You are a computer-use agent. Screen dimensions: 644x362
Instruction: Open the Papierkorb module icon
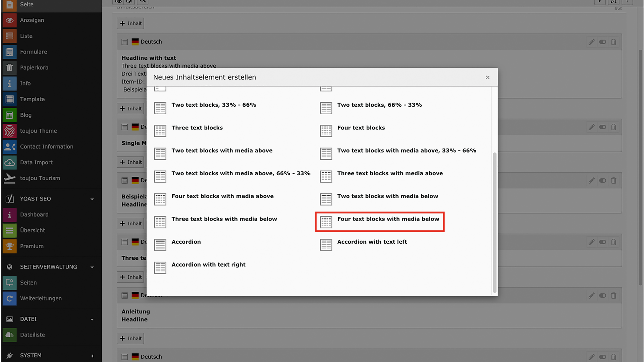point(9,68)
